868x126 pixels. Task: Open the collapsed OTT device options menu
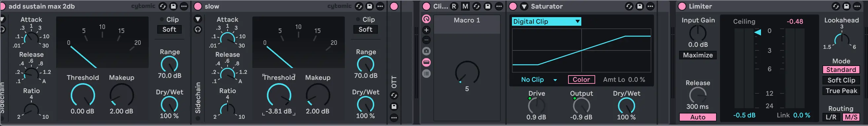(x=394, y=118)
